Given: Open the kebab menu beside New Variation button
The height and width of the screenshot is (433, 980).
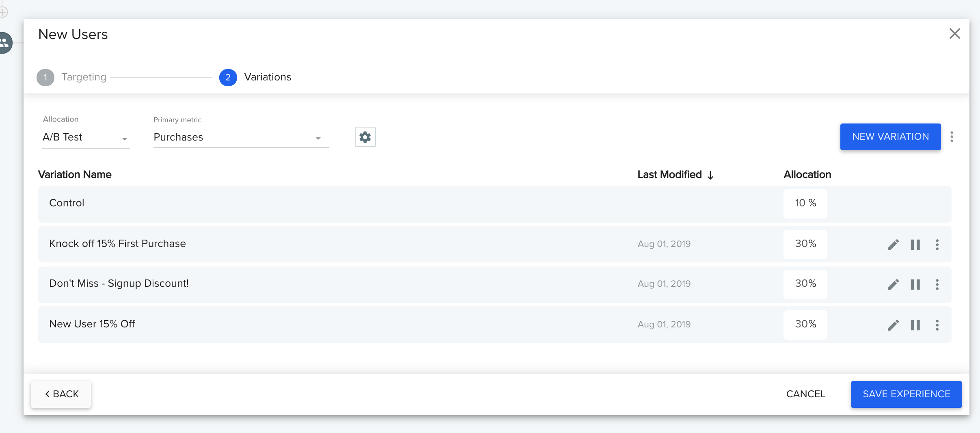Looking at the screenshot, I should tap(952, 137).
